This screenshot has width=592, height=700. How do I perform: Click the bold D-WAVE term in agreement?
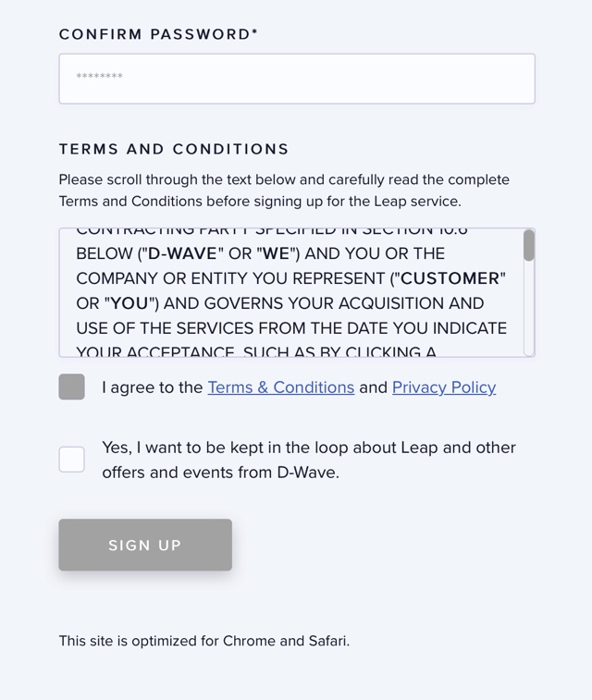[x=182, y=253]
